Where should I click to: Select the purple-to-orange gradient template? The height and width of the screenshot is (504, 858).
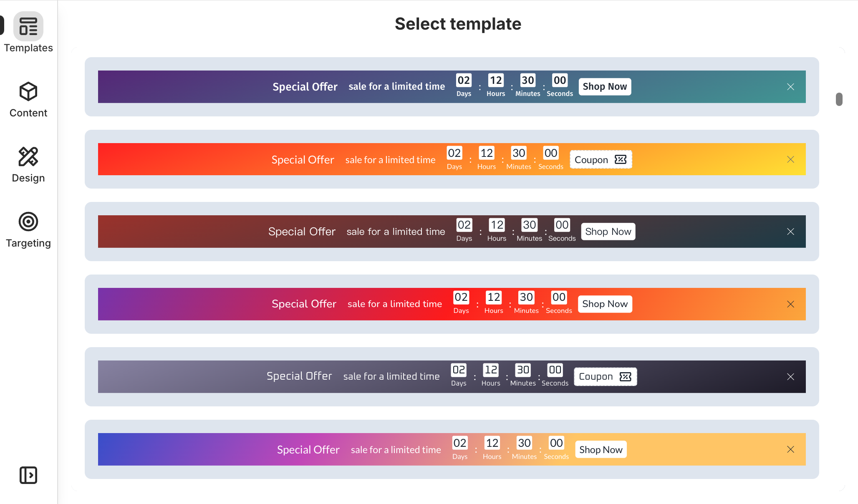pyautogui.click(x=452, y=304)
